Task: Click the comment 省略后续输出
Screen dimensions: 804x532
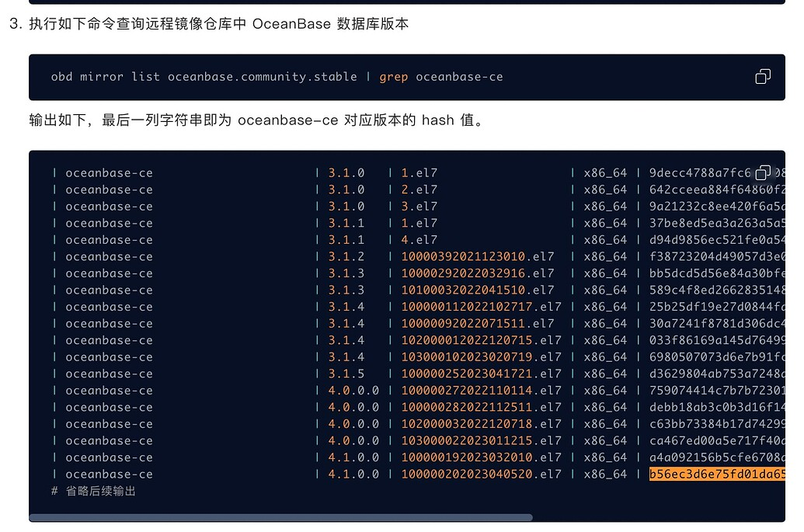Action: [93, 491]
